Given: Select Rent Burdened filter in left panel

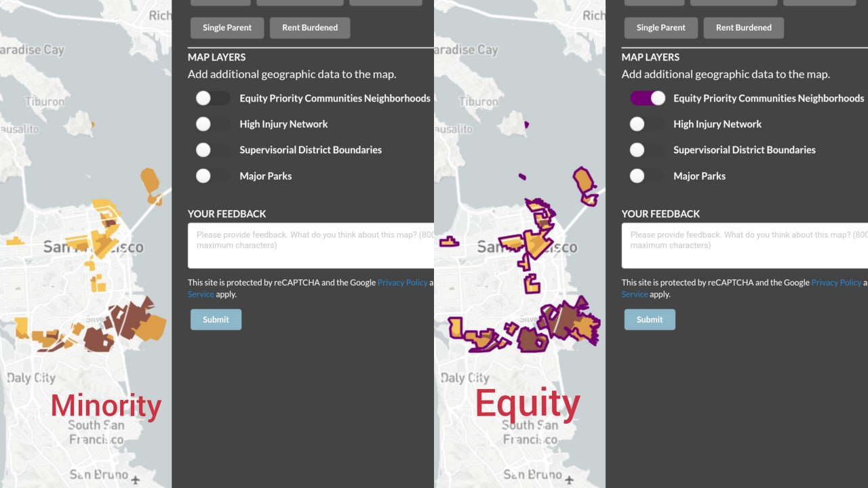Looking at the screenshot, I should (x=309, y=28).
